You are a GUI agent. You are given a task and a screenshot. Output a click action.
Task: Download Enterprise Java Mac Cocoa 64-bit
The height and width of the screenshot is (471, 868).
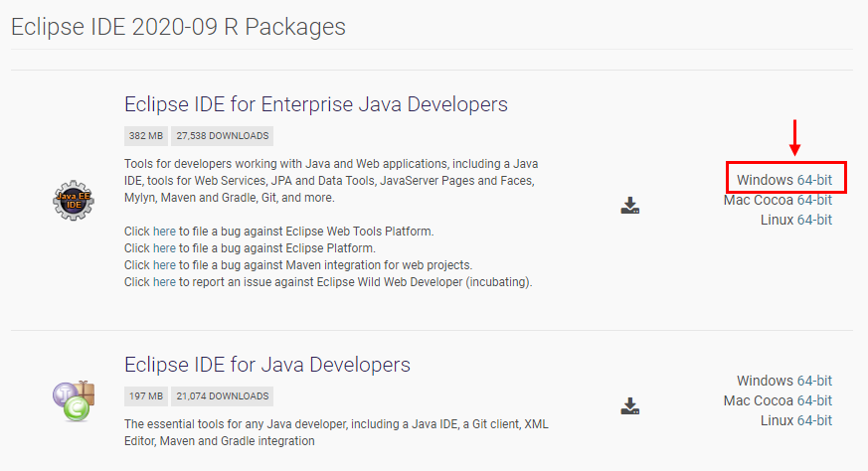(x=814, y=200)
